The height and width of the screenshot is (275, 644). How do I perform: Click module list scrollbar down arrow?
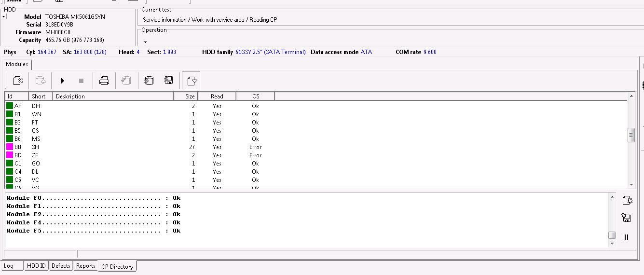tap(631, 184)
